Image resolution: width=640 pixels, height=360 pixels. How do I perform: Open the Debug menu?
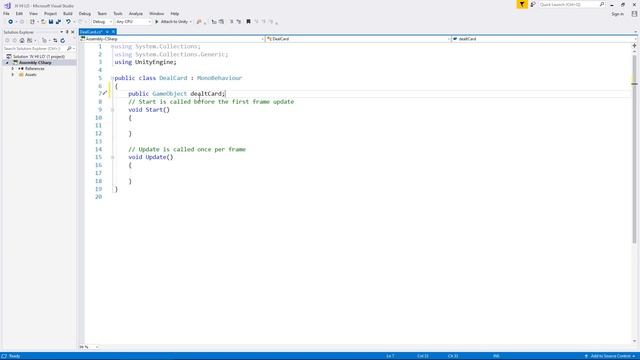pos(84,14)
